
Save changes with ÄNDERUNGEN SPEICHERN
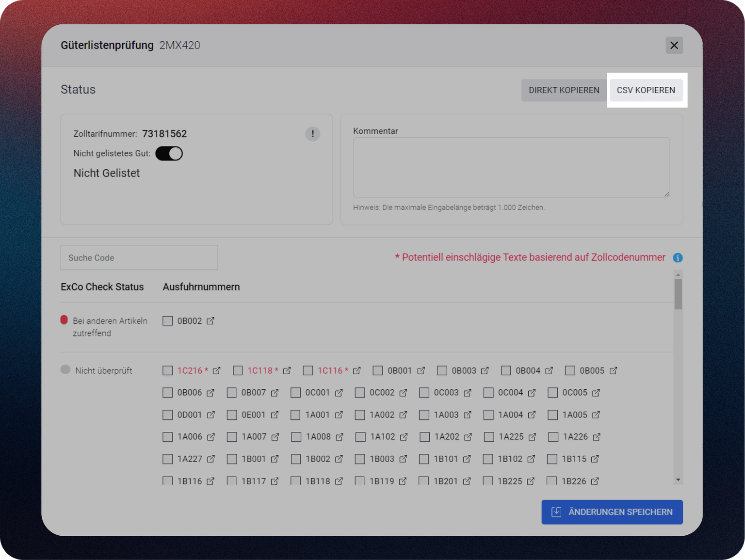612,512
